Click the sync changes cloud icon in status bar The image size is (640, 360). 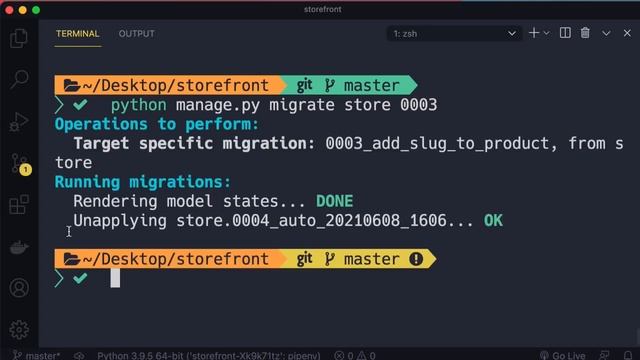pos(79,356)
